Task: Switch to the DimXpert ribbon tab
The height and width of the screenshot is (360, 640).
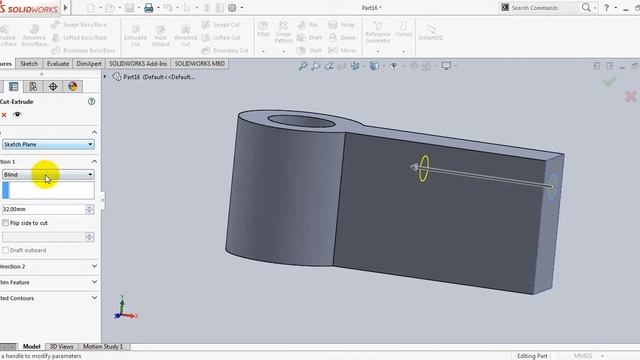Action: [89, 64]
